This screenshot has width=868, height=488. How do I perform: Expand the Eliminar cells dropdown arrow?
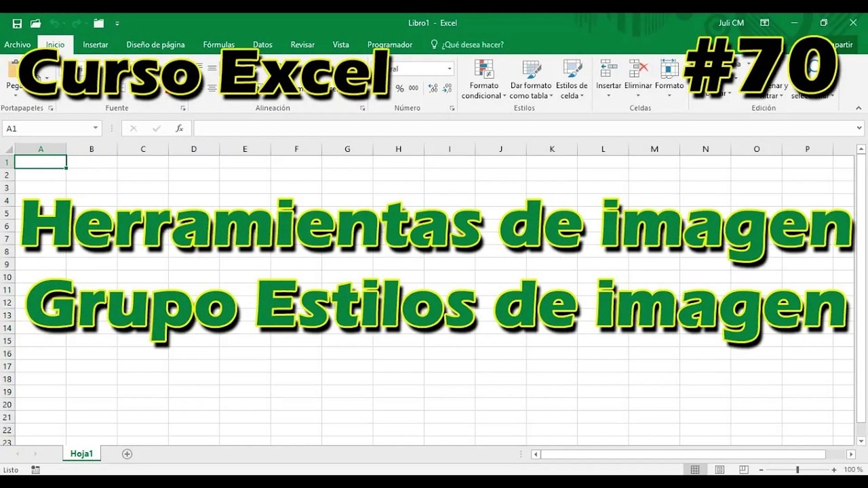coord(638,96)
